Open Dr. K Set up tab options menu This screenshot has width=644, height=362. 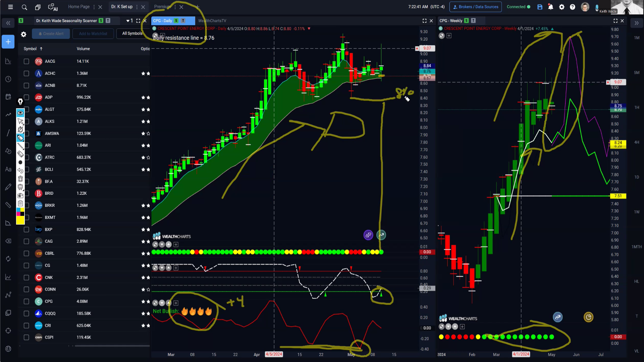137,7
